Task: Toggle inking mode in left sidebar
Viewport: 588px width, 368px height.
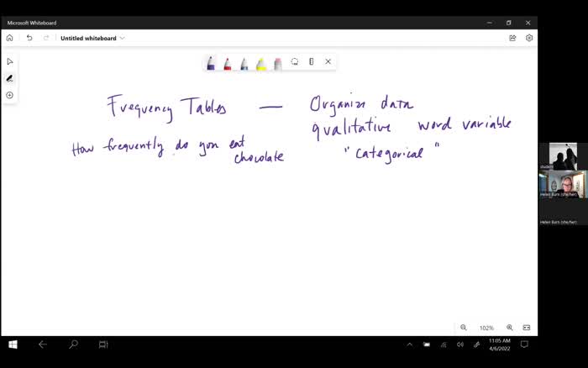Action: pyautogui.click(x=10, y=78)
